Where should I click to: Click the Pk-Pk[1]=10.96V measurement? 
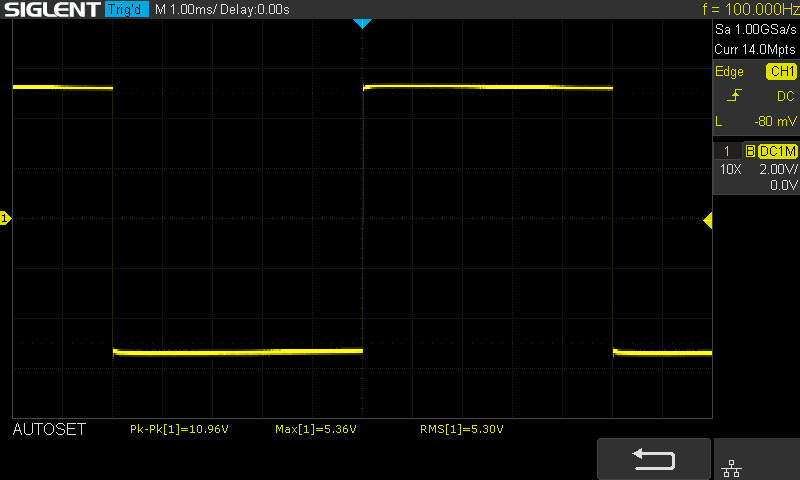point(179,430)
